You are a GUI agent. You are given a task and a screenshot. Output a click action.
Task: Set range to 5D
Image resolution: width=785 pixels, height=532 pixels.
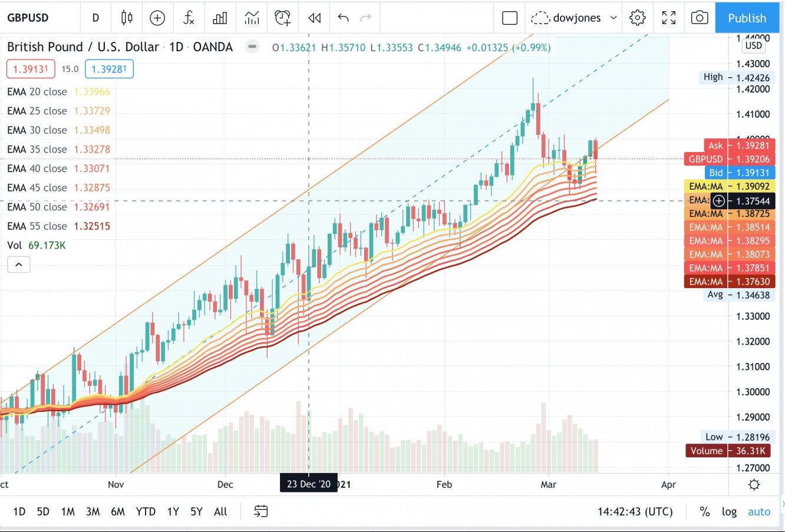(x=43, y=511)
